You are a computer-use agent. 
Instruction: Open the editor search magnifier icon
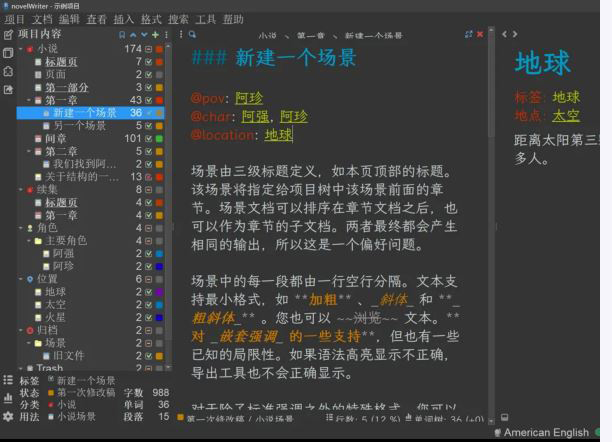(192, 35)
